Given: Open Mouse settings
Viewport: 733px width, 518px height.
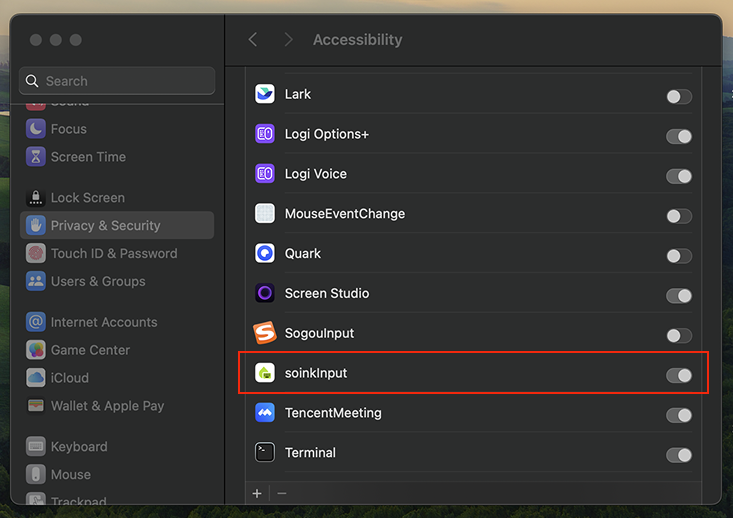Looking at the screenshot, I should point(117,475).
